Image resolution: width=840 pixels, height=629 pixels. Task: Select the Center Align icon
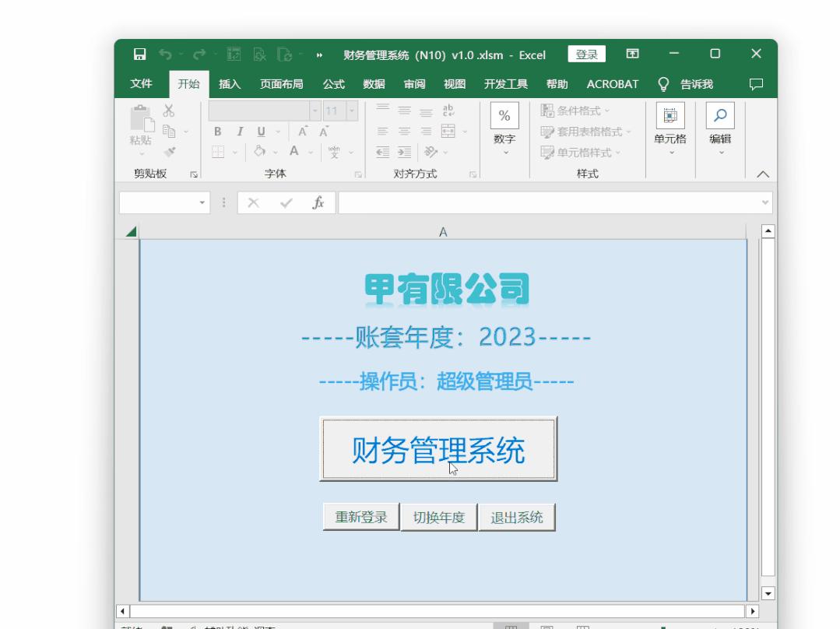coord(405,132)
